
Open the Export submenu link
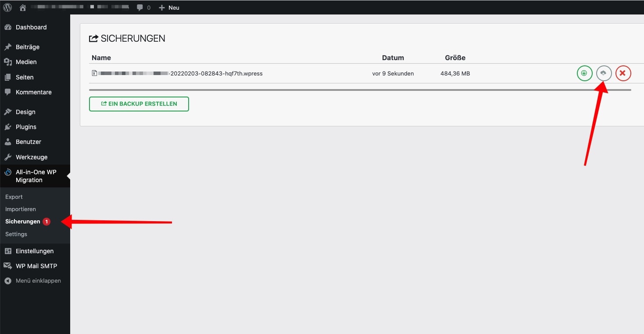14,197
